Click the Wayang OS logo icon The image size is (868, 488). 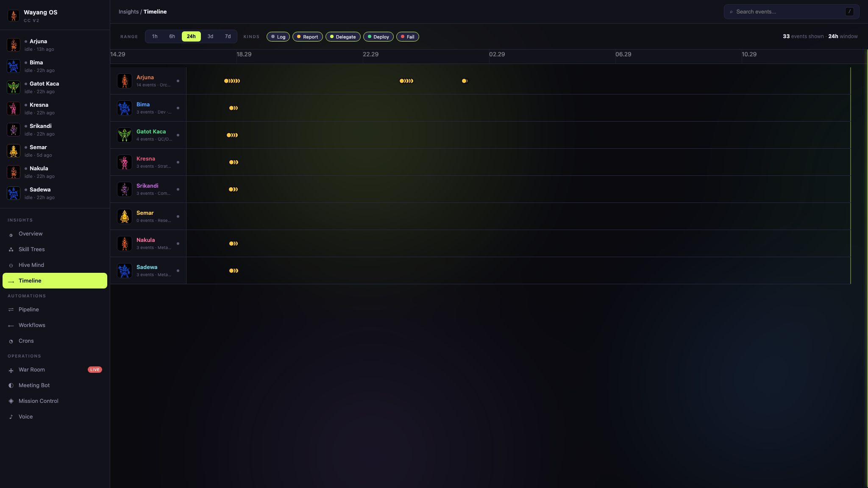click(x=14, y=16)
